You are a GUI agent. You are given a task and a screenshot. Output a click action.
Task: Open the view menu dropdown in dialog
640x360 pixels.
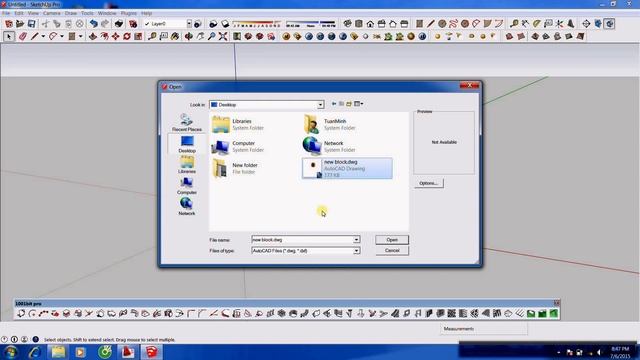click(x=358, y=104)
